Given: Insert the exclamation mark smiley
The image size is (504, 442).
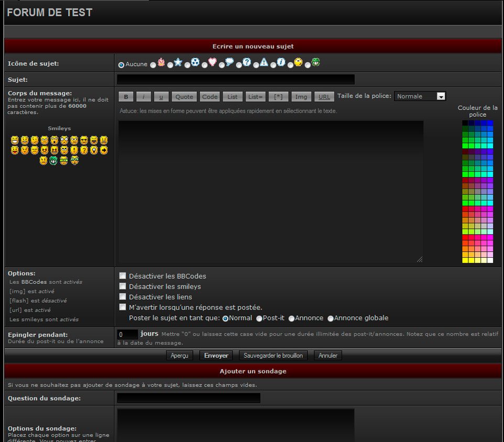Looking at the screenshot, I should [74, 150].
